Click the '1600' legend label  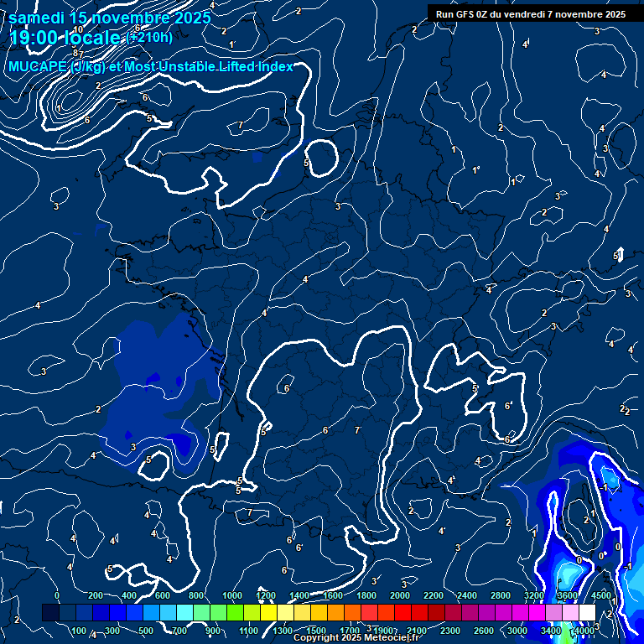tap(333, 595)
